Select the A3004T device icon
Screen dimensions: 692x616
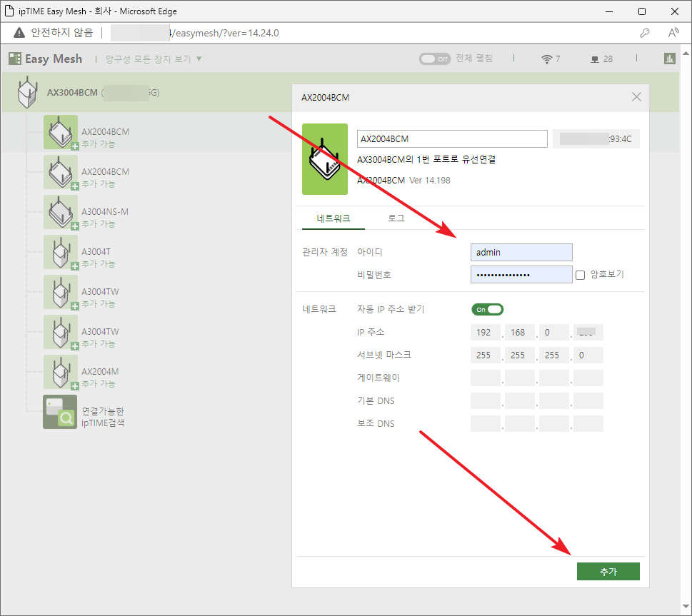pyautogui.click(x=61, y=252)
